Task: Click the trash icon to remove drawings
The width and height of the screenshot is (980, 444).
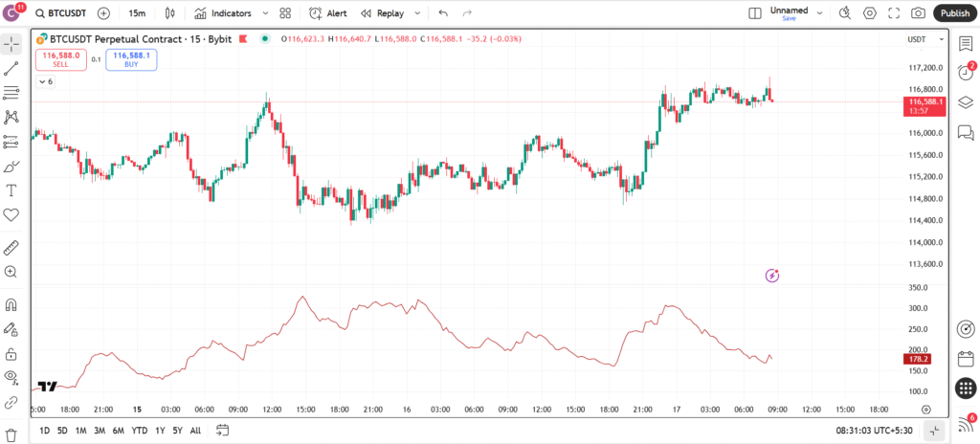Action: click(x=11, y=433)
